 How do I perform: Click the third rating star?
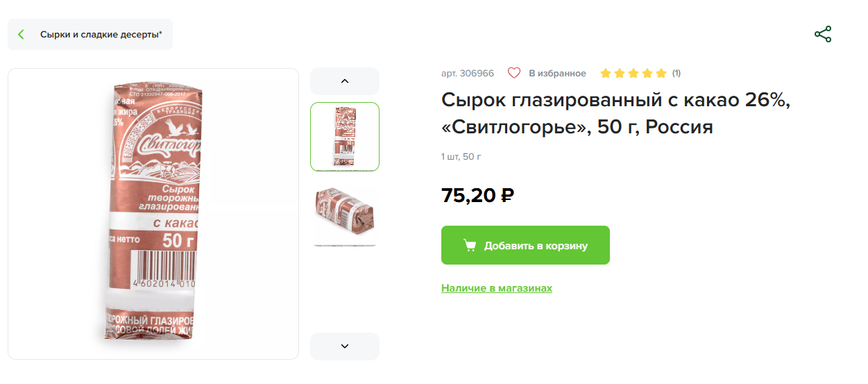(x=633, y=74)
